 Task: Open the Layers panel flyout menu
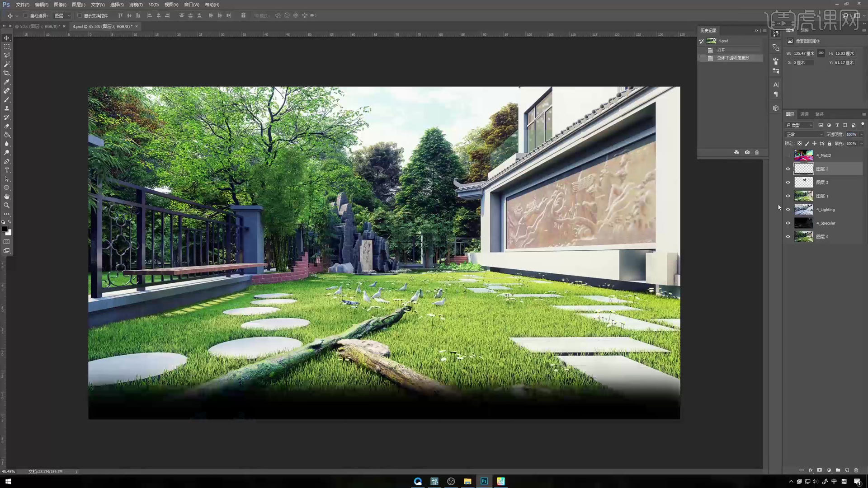point(863,114)
